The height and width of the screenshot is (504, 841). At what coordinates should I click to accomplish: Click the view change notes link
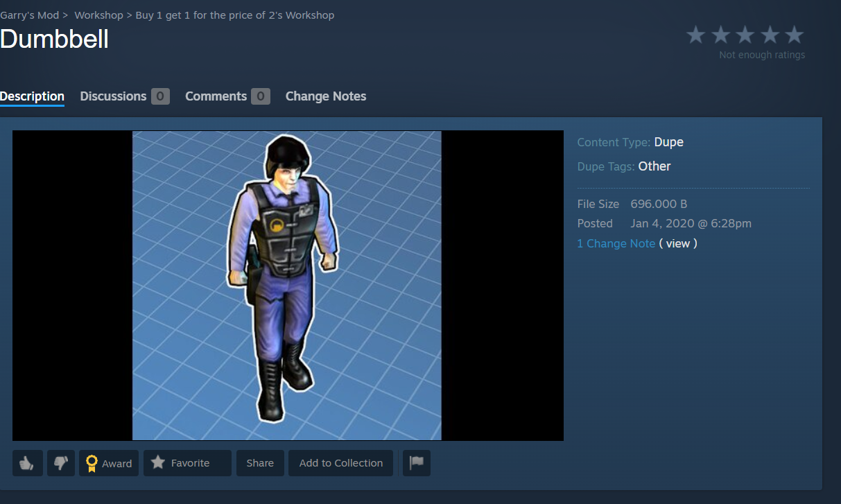pyautogui.click(x=678, y=243)
